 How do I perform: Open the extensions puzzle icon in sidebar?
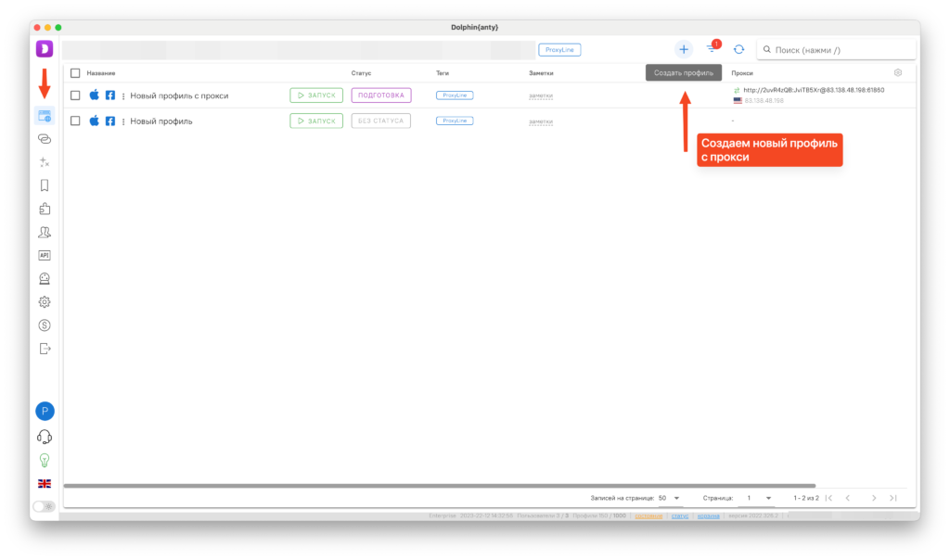[x=44, y=209]
